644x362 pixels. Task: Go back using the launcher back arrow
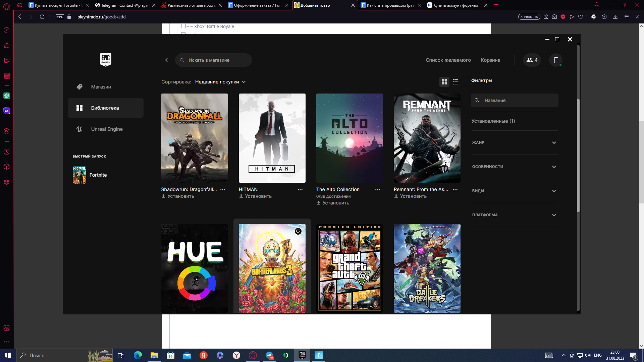pyautogui.click(x=166, y=60)
